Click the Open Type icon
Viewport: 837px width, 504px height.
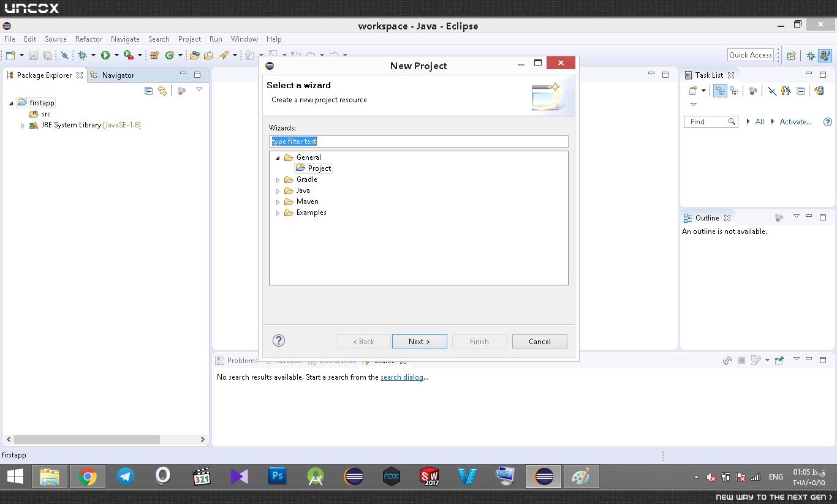[x=195, y=55]
